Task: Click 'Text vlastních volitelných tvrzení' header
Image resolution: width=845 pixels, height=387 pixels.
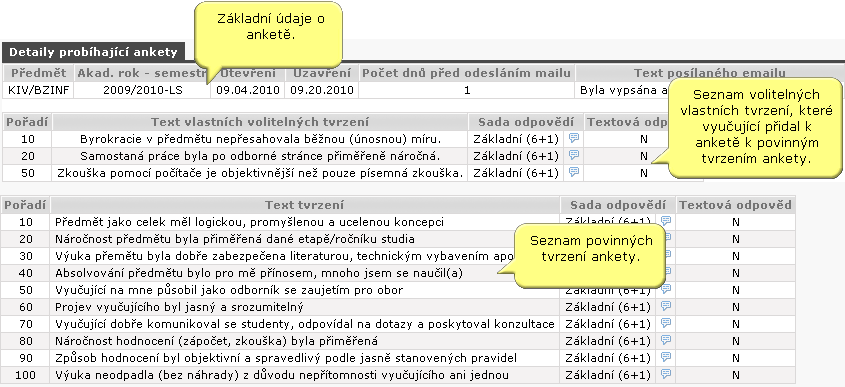Action: click(x=260, y=122)
